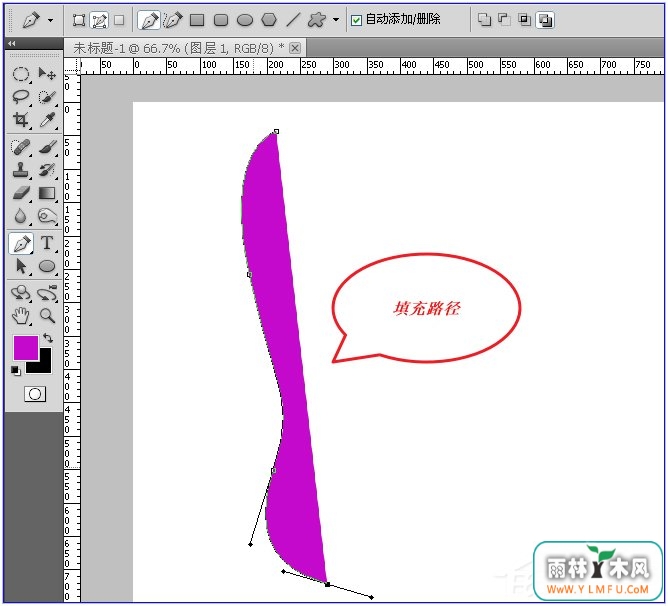Swap foreground and background colors
Image resolution: width=668 pixels, height=606 pixels.
(x=48, y=338)
